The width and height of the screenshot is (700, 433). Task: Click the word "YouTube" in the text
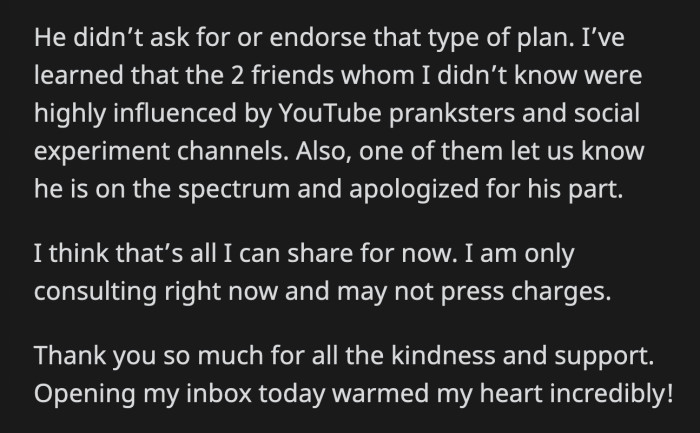click(330, 113)
